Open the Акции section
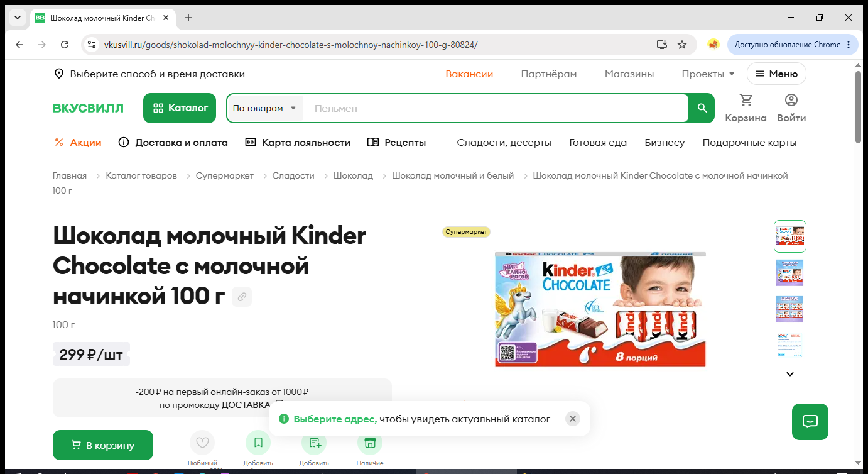This screenshot has width=868, height=474. pyautogui.click(x=78, y=142)
